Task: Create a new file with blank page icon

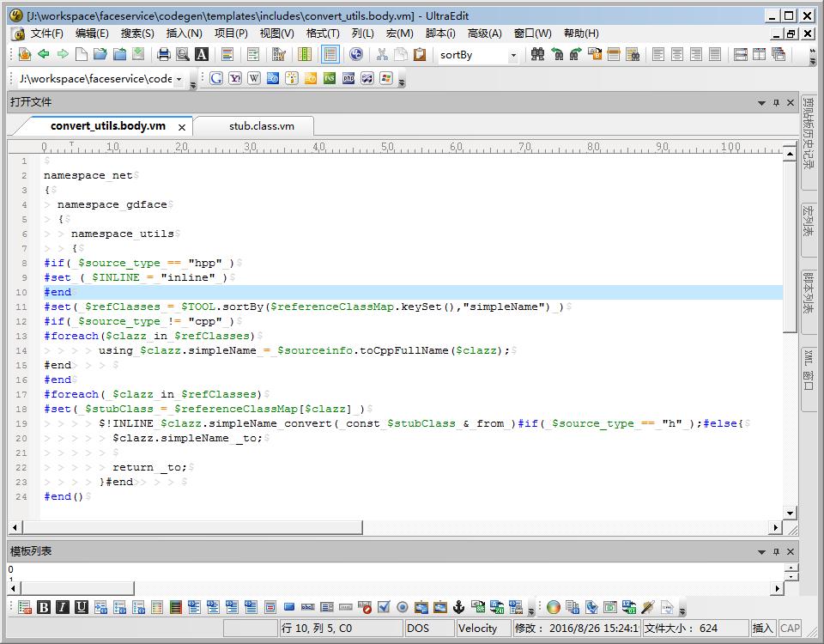Action: coord(82,54)
